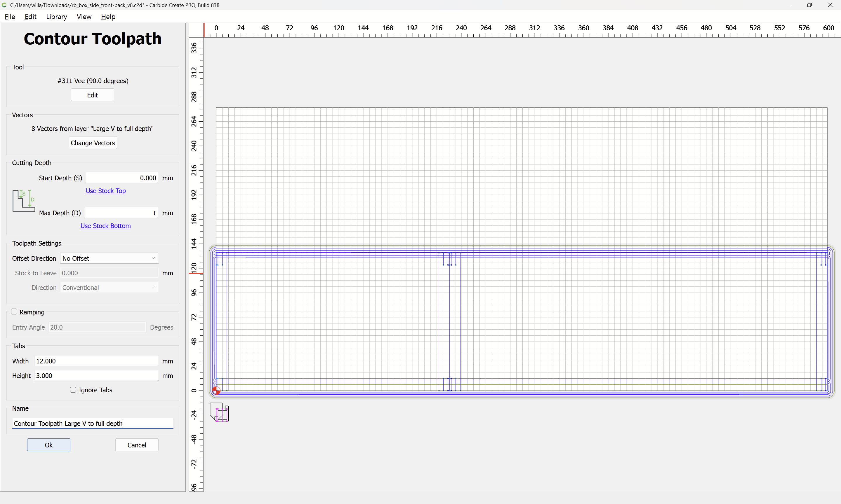Click the Carbide Create app icon in title bar

[x=4, y=5]
